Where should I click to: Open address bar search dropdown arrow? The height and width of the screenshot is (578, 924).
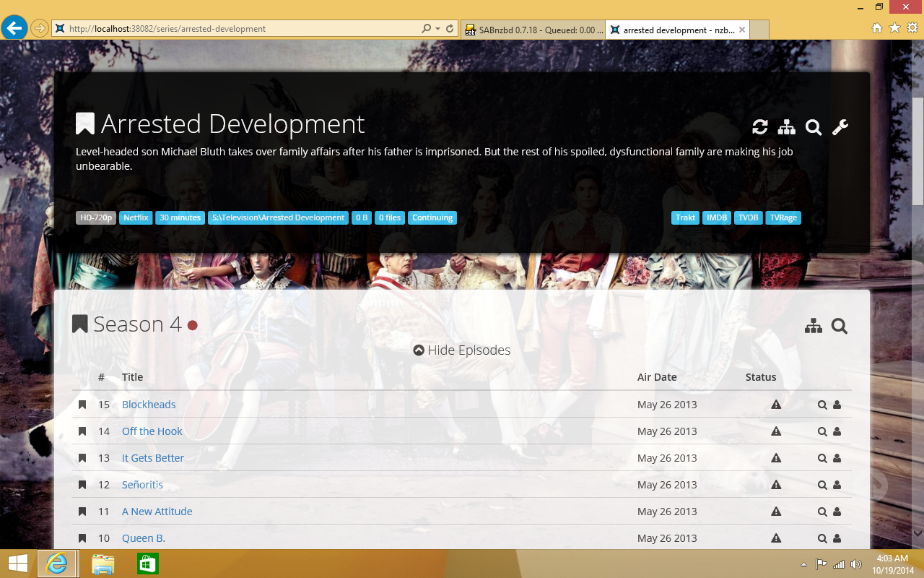(x=437, y=29)
